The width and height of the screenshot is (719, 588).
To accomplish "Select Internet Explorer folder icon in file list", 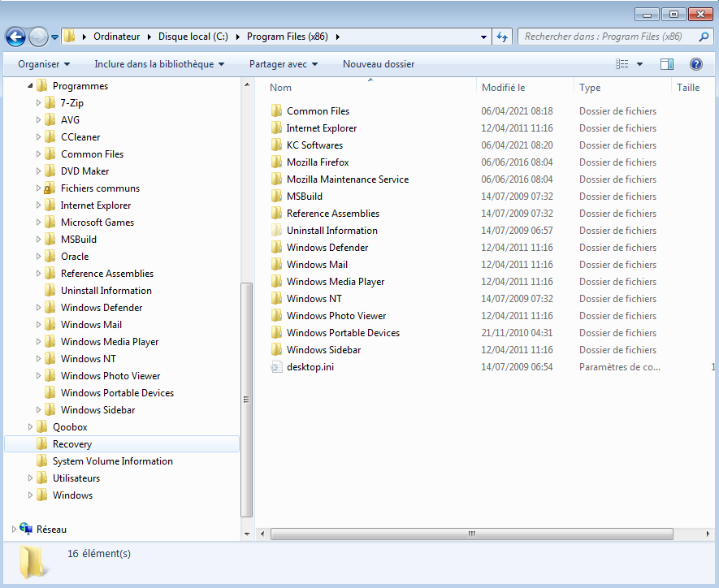I will (x=276, y=128).
